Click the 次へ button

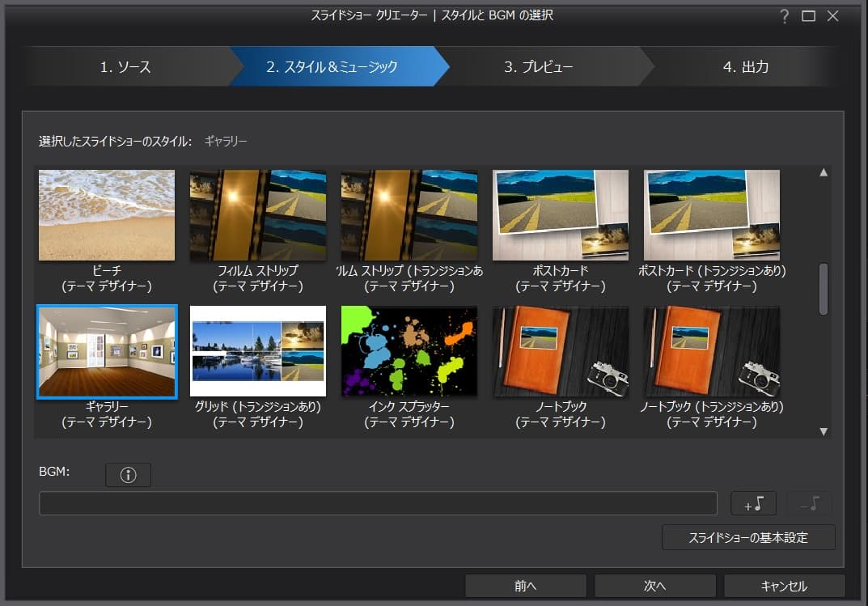tap(654, 586)
